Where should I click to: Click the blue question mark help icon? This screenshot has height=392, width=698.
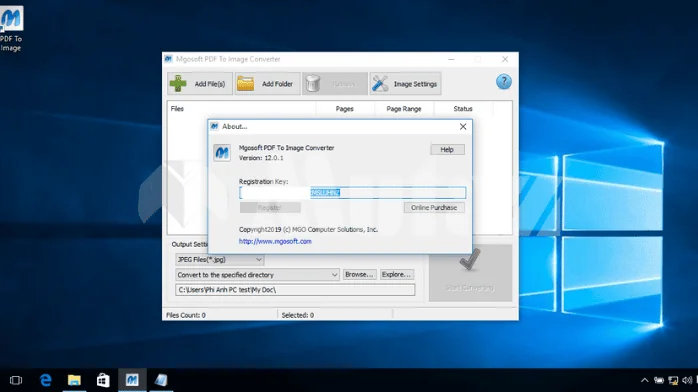503,82
